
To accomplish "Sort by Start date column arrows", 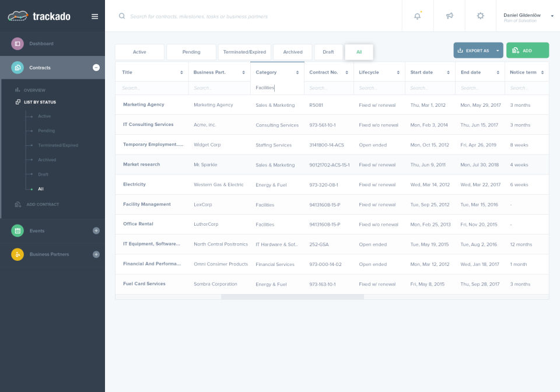I will pyautogui.click(x=448, y=72).
